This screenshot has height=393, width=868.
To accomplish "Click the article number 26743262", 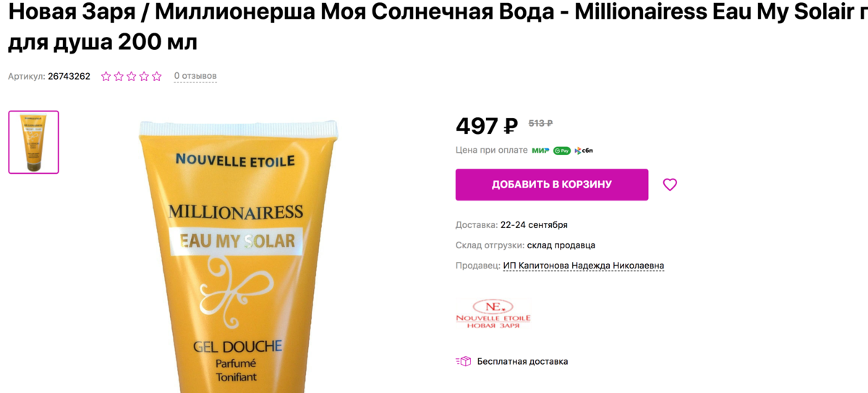I will [x=69, y=76].
